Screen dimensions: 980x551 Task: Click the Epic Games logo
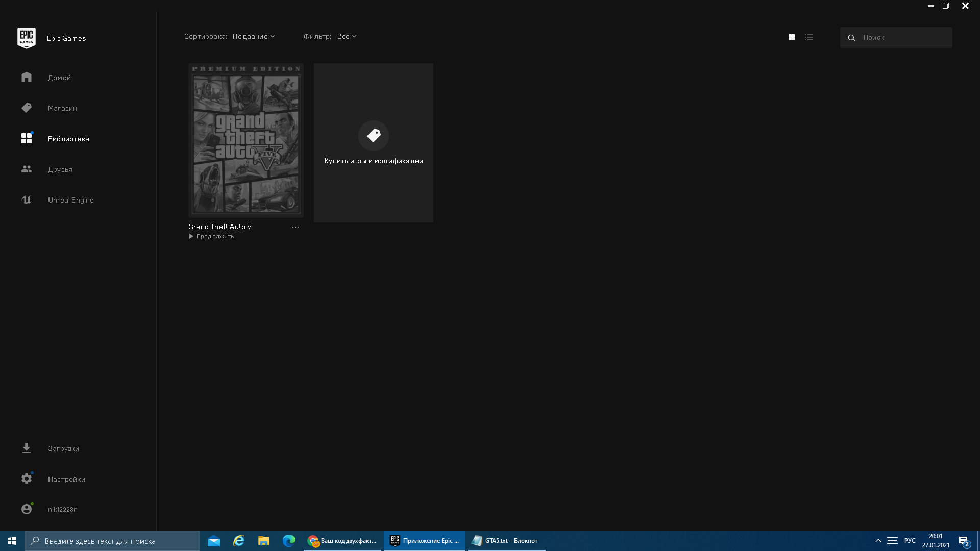(x=27, y=38)
